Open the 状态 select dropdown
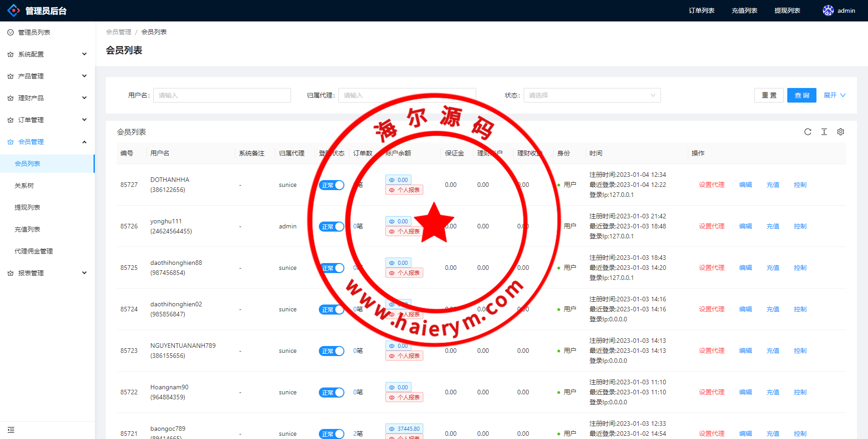868x439 pixels. pyautogui.click(x=592, y=95)
